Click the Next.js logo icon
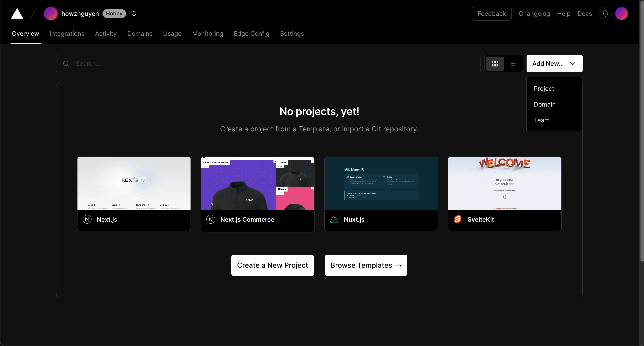 87,219
